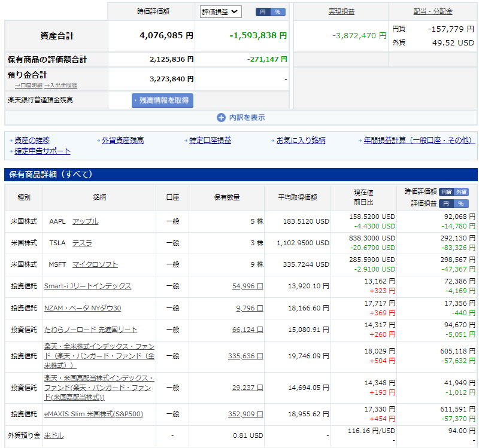The width and height of the screenshot is (479, 448).
Task: Open the テスラ stock detail link
Action: [x=82, y=243]
